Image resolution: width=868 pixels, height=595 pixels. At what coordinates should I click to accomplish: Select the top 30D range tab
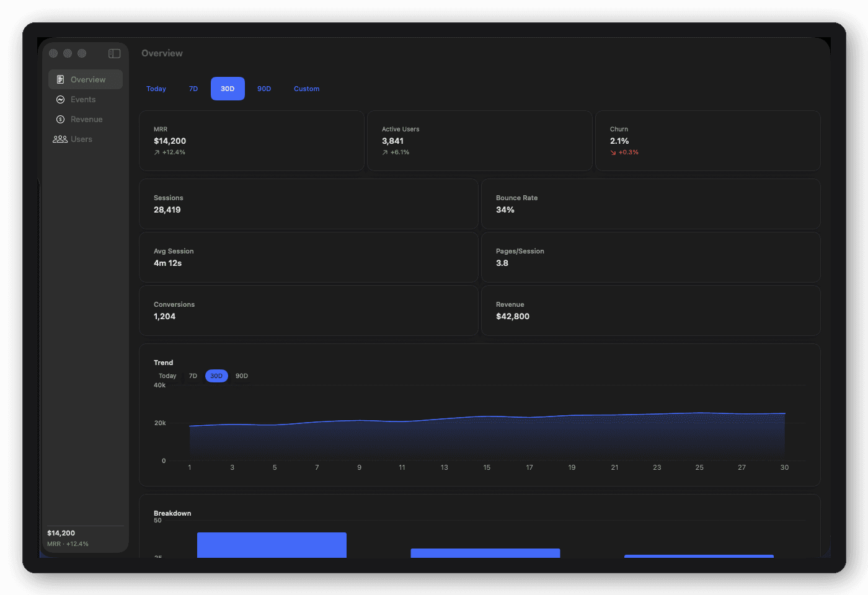pos(228,89)
